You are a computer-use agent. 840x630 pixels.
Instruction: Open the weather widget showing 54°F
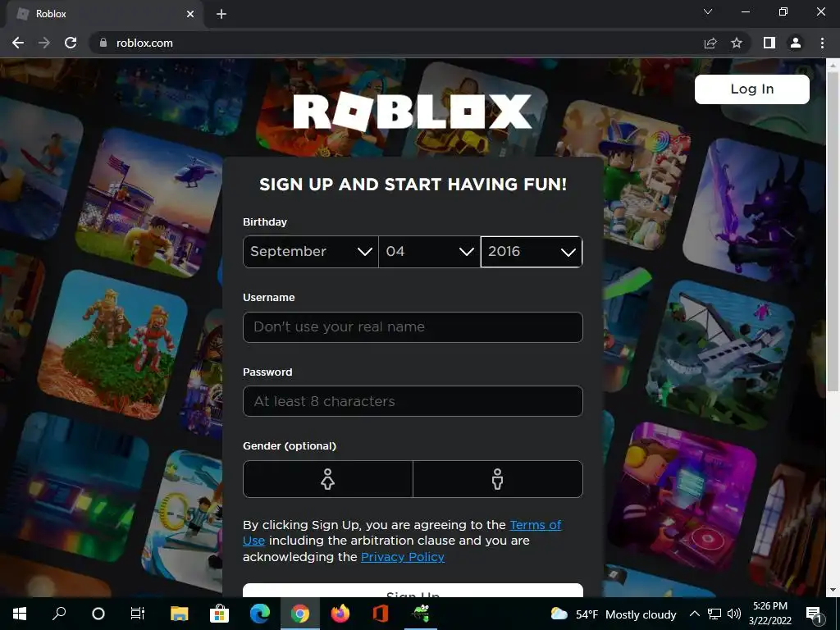pyautogui.click(x=614, y=614)
